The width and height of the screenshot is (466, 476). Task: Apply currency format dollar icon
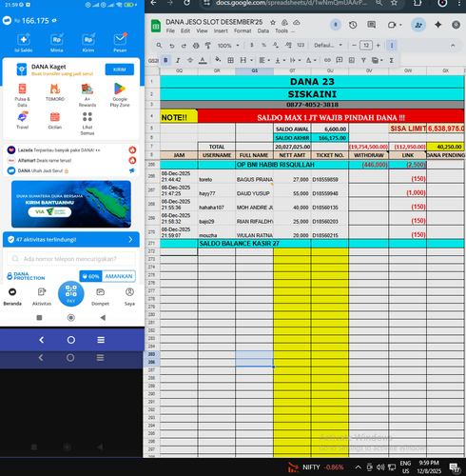pyautogui.click(x=252, y=45)
